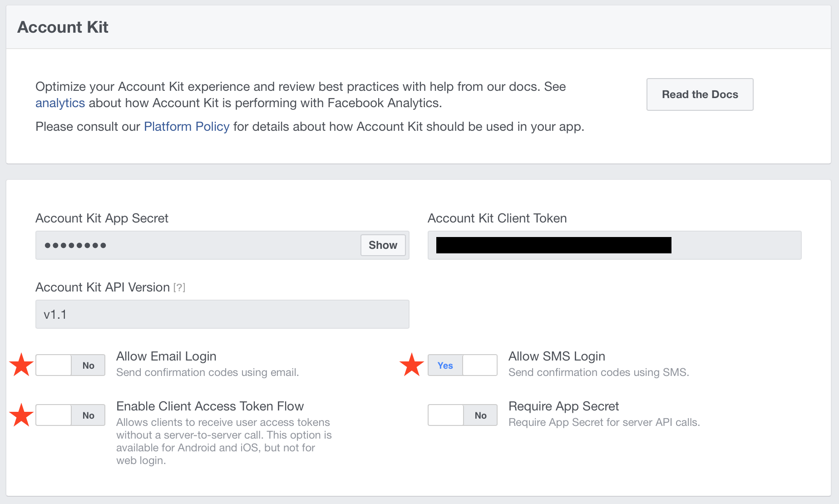Click the red star beside Client Access Token toggle
This screenshot has height=504, width=839.
(x=21, y=415)
